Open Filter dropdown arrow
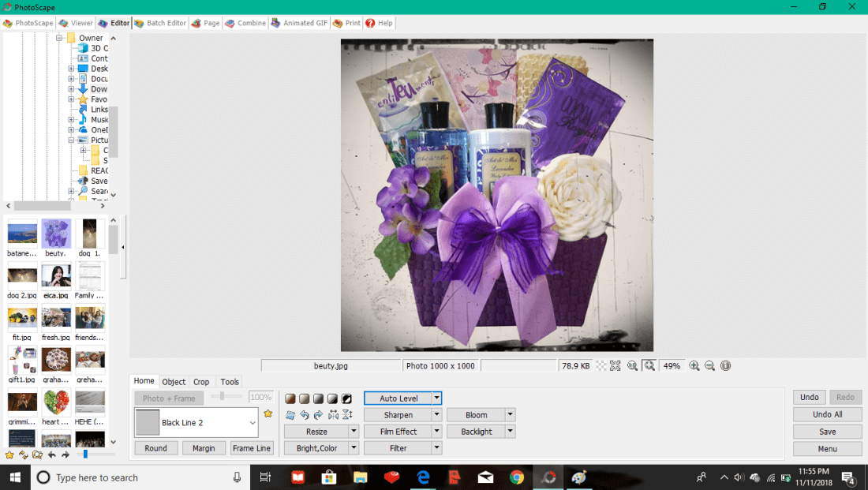The image size is (868, 490). tap(437, 448)
